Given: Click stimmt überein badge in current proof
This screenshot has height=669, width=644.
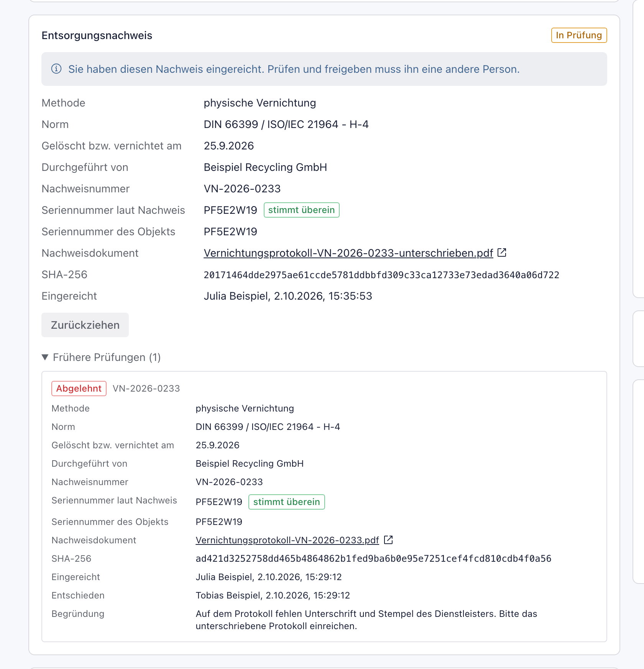Looking at the screenshot, I should [x=301, y=210].
